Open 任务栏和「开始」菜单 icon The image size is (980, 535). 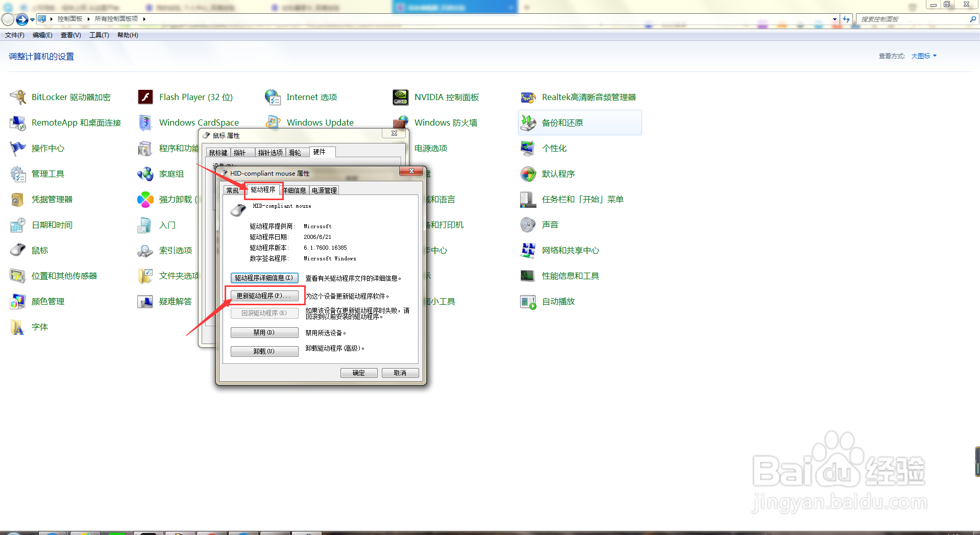click(x=528, y=199)
